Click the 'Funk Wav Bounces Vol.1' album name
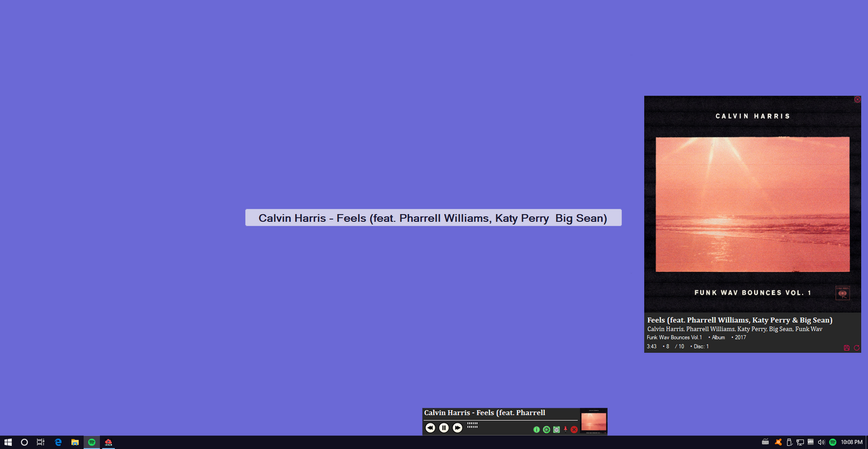Screen dimensions: 868x449 674,337
